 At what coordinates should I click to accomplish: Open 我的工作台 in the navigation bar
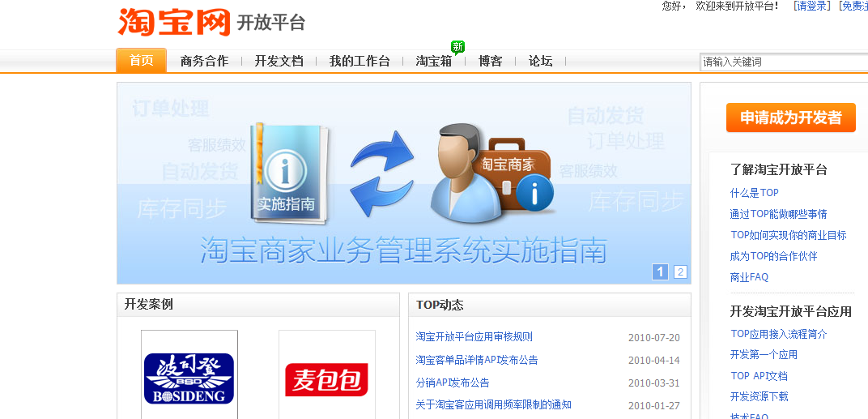tap(360, 62)
